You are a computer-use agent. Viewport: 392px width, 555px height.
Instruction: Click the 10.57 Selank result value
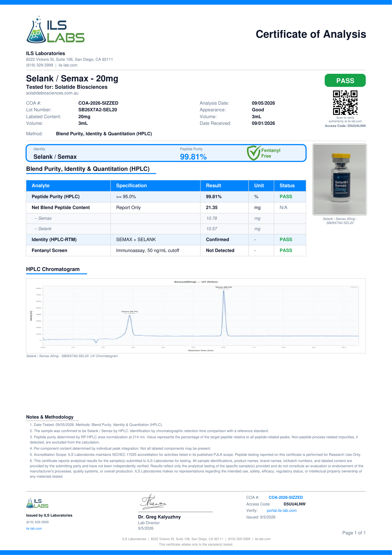point(211,229)
